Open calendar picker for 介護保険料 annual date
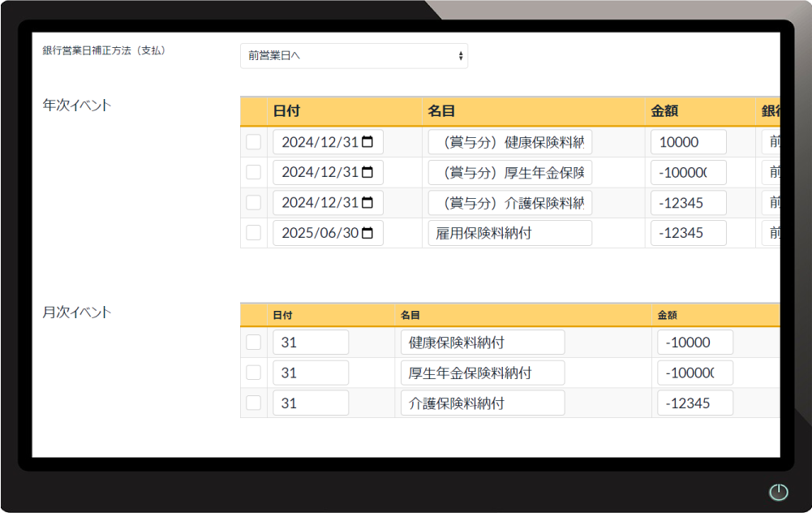 click(x=367, y=202)
